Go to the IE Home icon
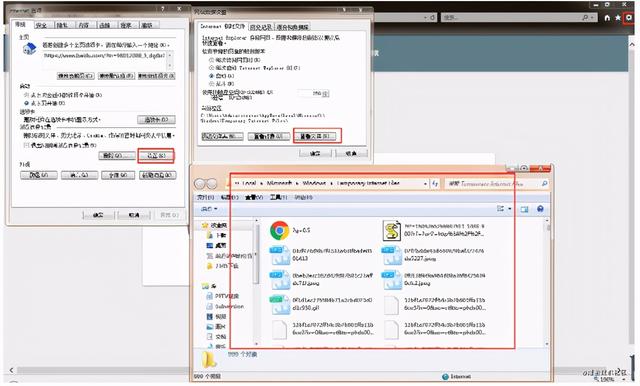Image resolution: width=640 pixels, height=386 pixels. [607, 18]
